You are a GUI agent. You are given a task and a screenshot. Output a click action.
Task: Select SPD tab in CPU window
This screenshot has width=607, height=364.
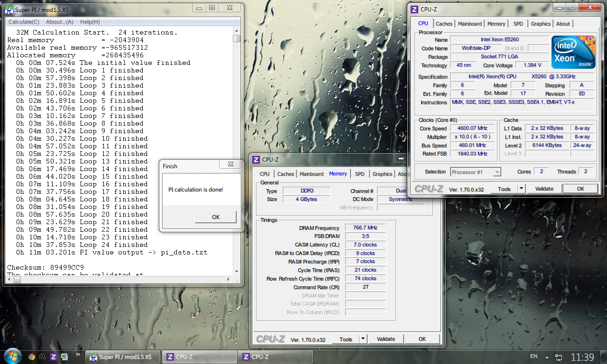518,24
